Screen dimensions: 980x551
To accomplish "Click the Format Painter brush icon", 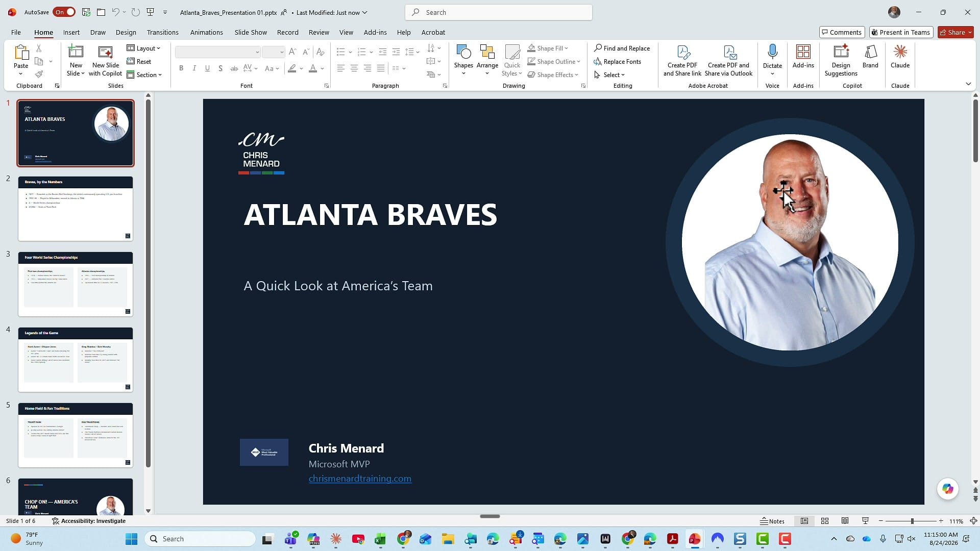I will 39,74.
